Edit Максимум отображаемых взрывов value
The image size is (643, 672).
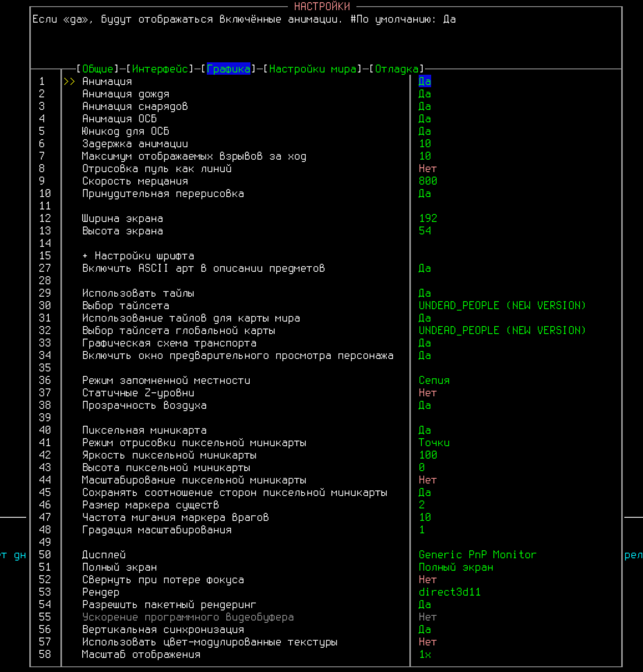pyautogui.click(x=425, y=156)
